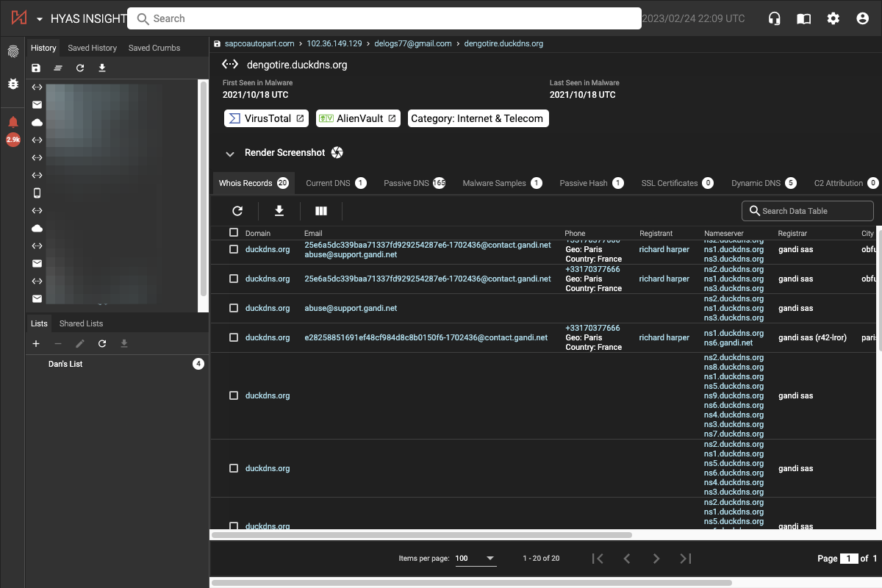882x588 pixels.
Task: Check the select-all checkbox in the table header
Action: coord(233,233)
